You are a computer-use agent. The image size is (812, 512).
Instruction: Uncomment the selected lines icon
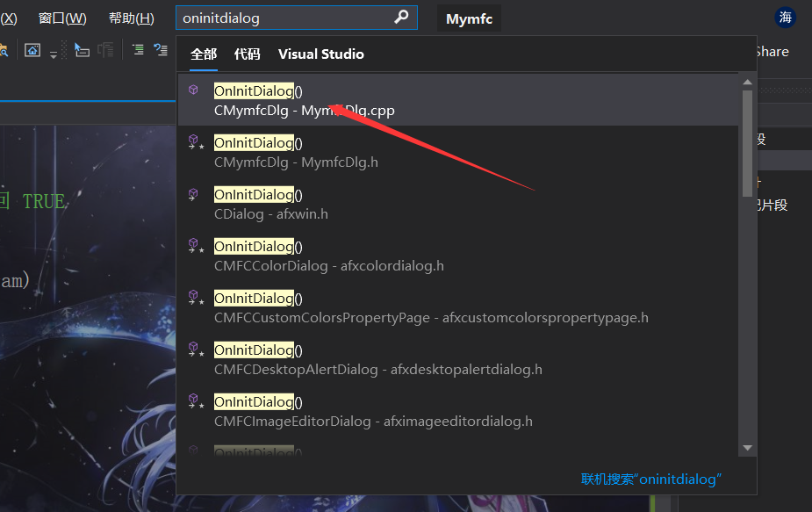161,49
